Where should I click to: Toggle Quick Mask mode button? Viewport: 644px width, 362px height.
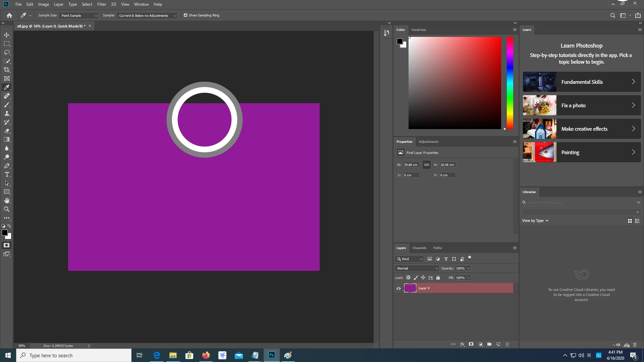point(6,245)
